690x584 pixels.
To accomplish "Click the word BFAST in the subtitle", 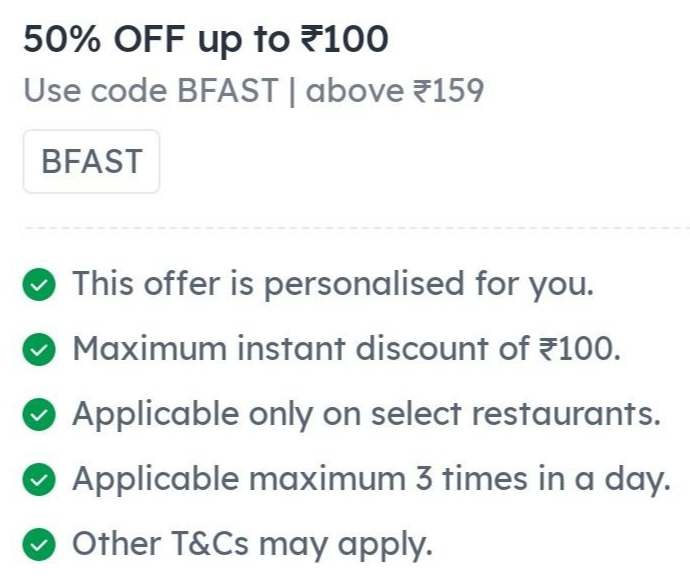I will tap(228, 91).
